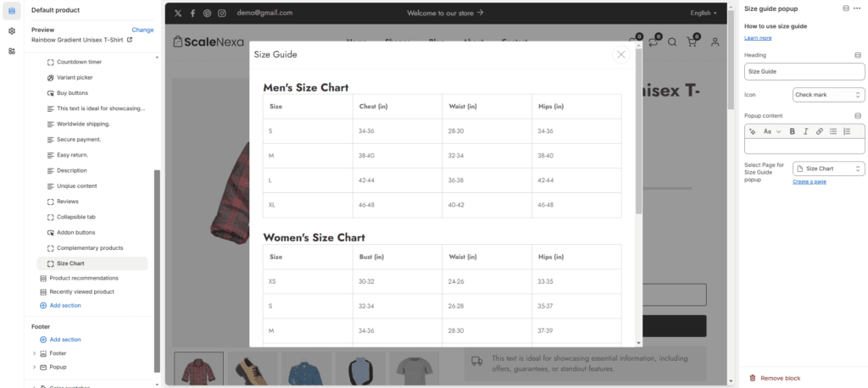Click the ScaleNexa store logo
This screenshot has width=868, height=388.
(x=208, y=42)
